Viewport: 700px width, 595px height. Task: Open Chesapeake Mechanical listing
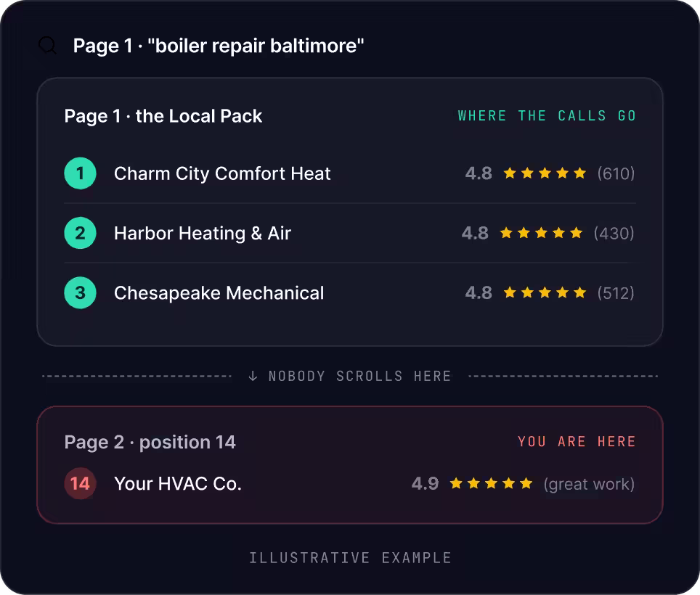(x=350, y=292)
